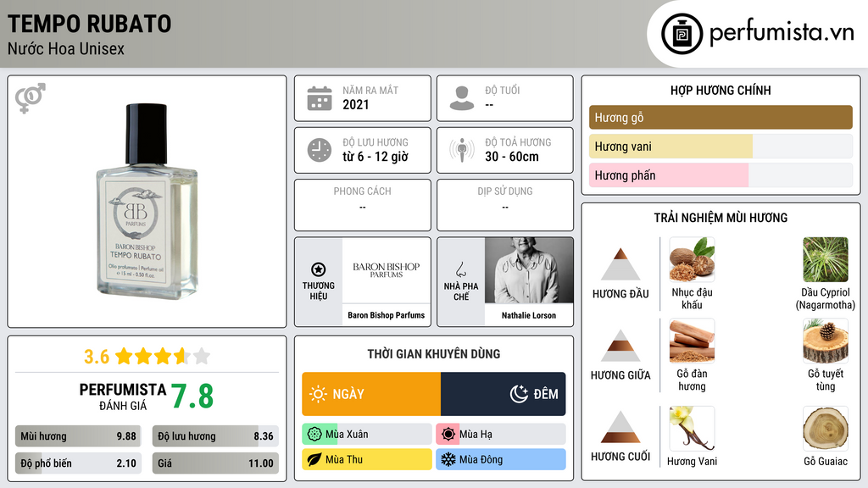Click the clock icon beside Độ lưu hương
Image resolution: width=868 pixels, height=488 pixels.
pyautogui.click(x=320, y=150)
